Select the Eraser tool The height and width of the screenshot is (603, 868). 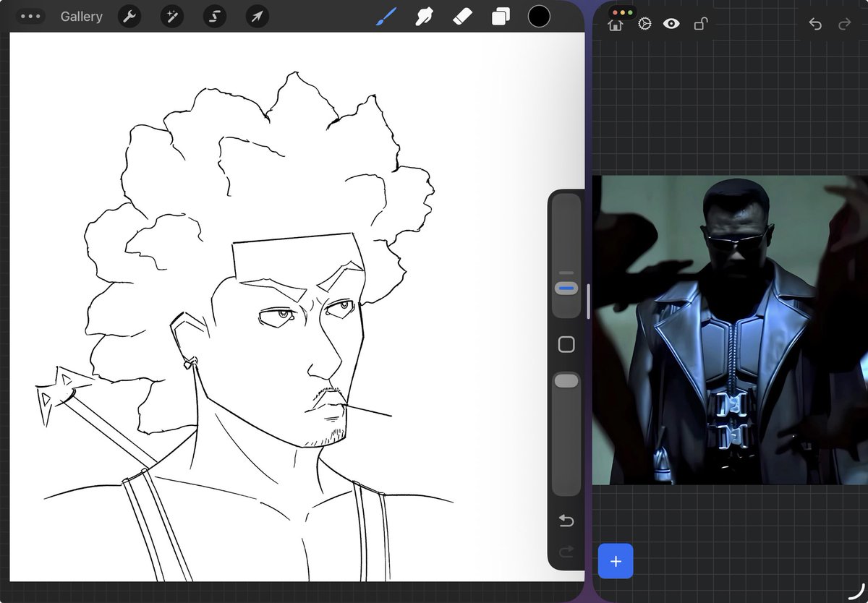tap(462, 16)
